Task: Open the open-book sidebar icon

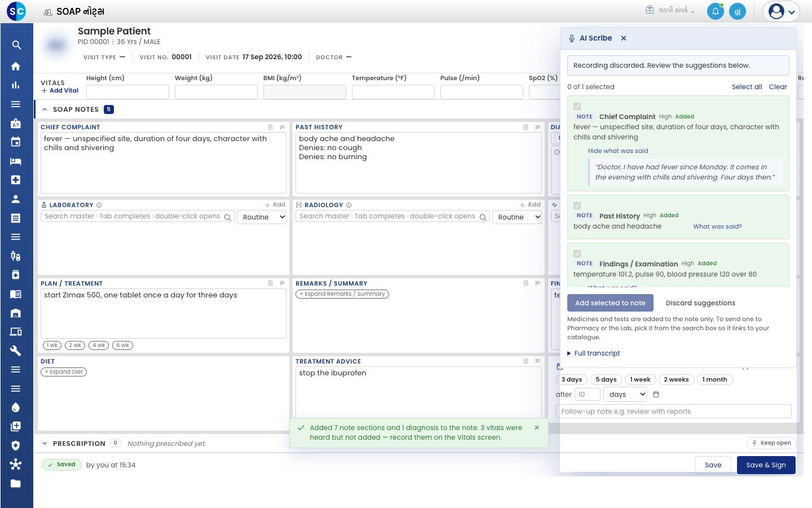Action: point(16,294)
